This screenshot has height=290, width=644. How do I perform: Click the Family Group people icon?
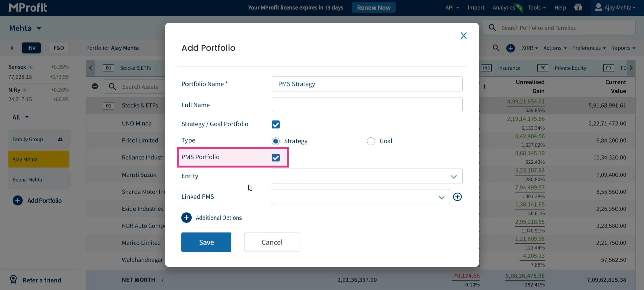click(x=60, y=139)
